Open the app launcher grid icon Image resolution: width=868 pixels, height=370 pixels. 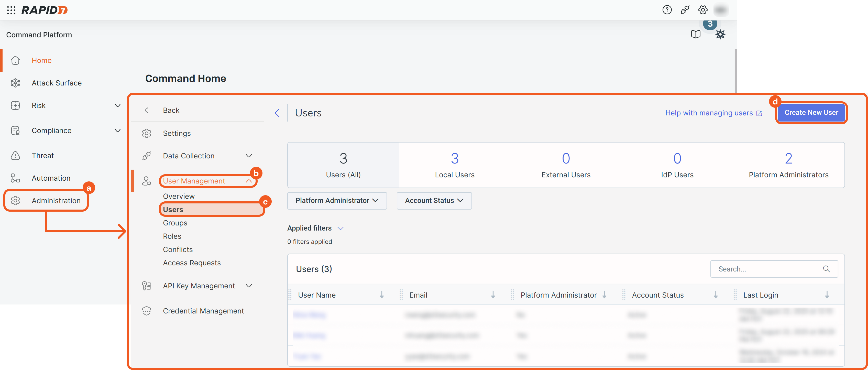(x=11, y=10)
